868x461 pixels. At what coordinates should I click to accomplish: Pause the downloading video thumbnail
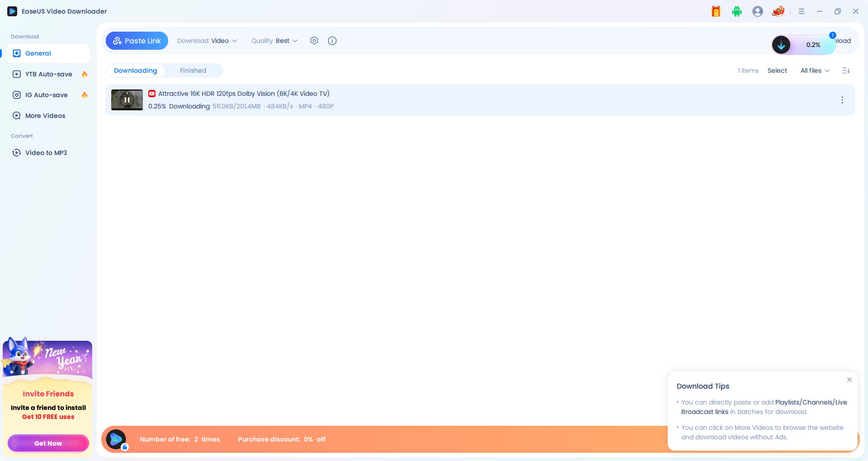[x=127, y=99]
